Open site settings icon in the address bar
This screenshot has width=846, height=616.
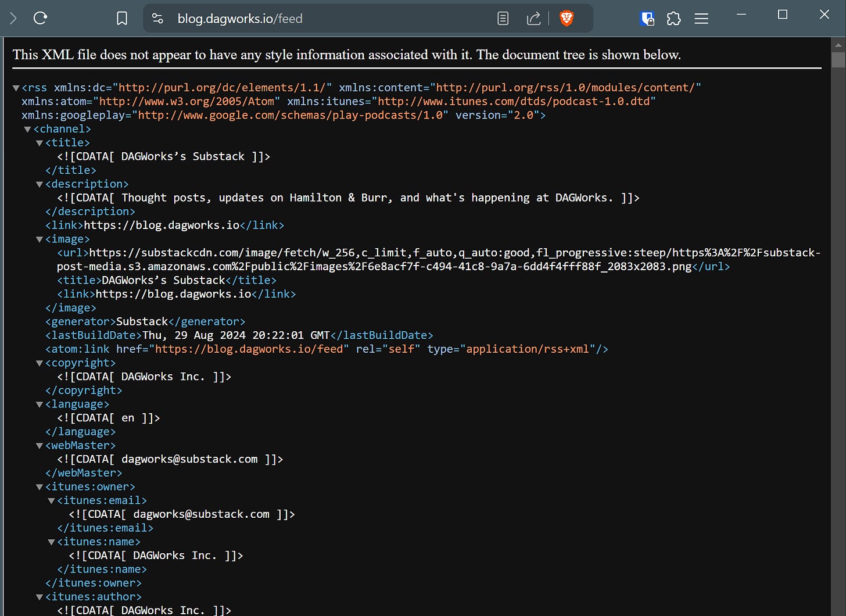157,19
